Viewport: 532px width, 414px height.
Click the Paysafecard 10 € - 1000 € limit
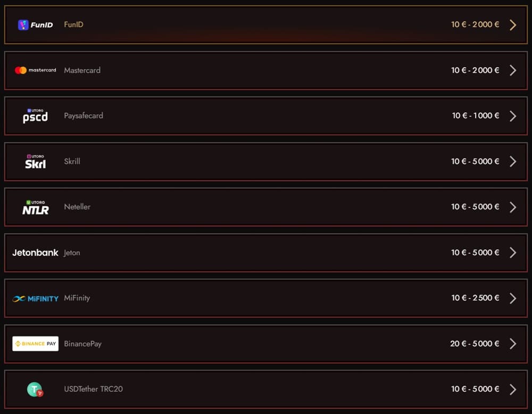(476, 116)
